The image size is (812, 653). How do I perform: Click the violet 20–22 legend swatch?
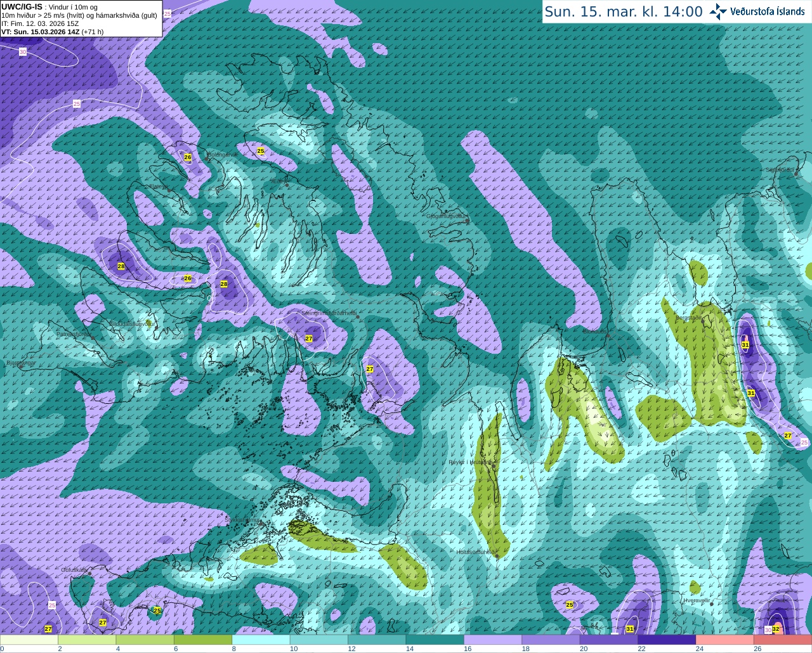(609, 640)
